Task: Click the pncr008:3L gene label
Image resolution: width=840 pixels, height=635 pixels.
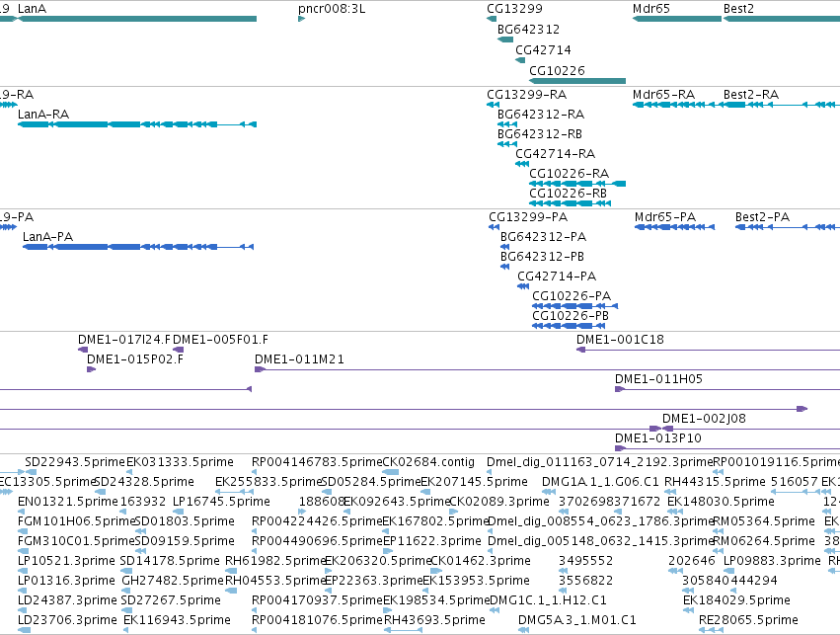Action: click(x=332, y=9)
